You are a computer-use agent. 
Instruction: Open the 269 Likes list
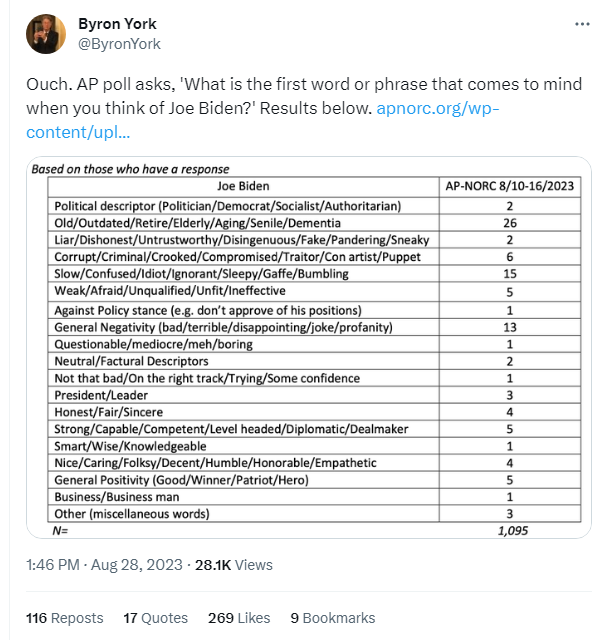[239, 618]
